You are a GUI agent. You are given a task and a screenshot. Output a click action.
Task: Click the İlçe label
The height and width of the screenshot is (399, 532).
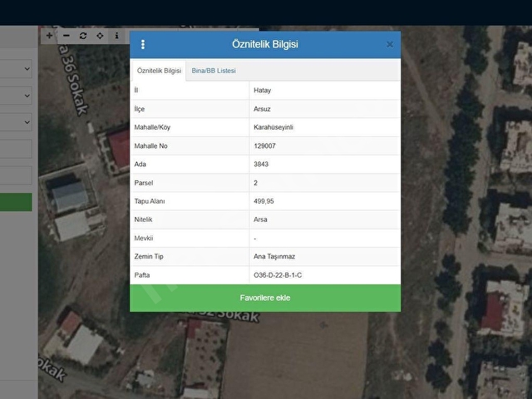140,109
